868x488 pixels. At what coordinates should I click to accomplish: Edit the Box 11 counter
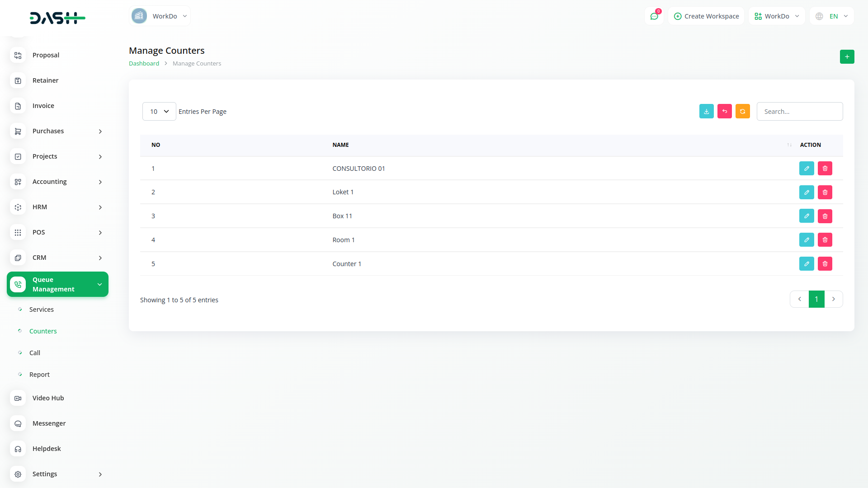point(807,216)
